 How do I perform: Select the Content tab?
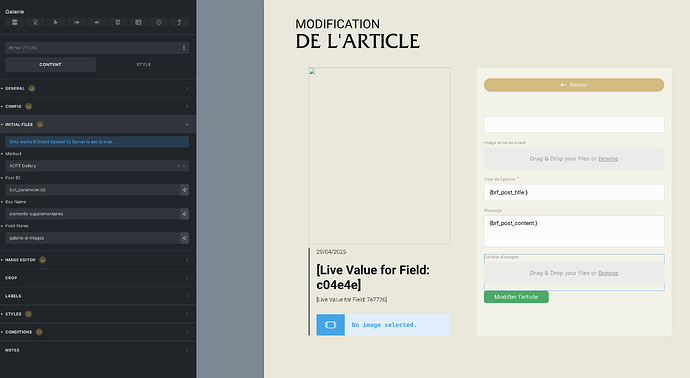(x=50, y=65)
